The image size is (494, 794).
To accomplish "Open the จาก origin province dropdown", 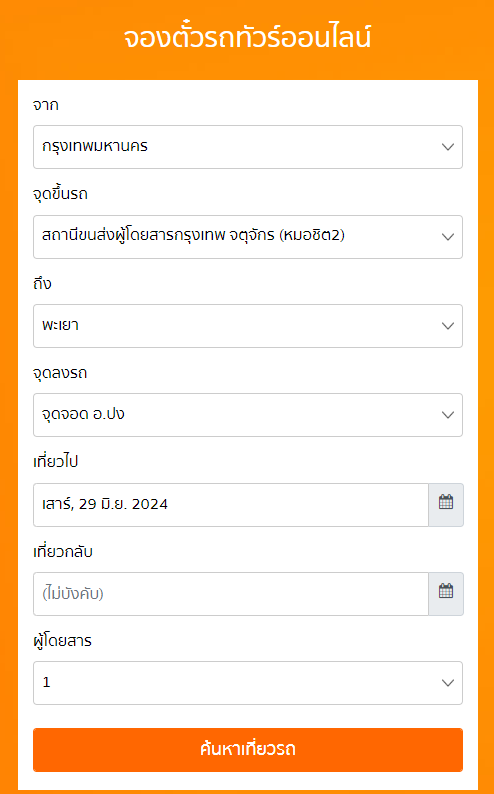I will tap(248, 147).
